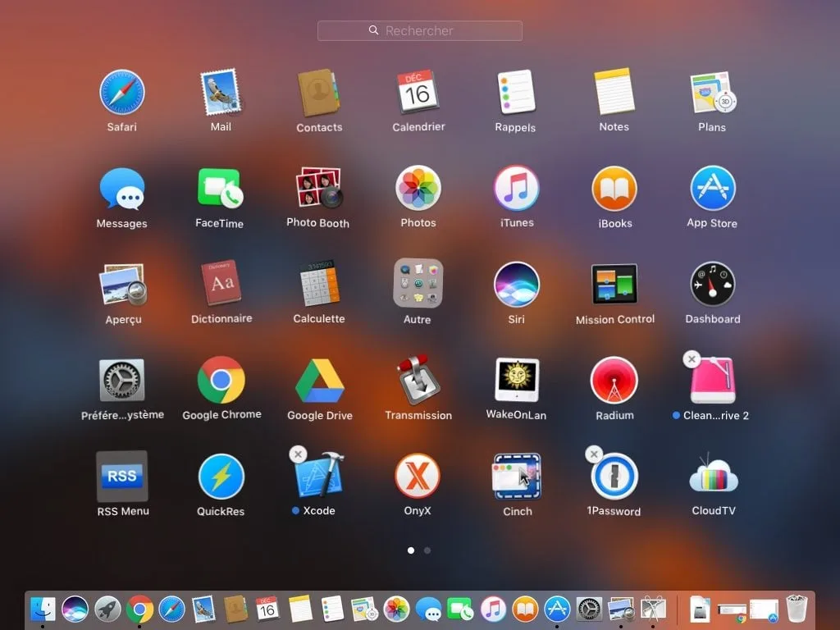840x630 pixels.
Task: Launch the Transmission app
Action: pyautogui.click(x=418, y=380)
